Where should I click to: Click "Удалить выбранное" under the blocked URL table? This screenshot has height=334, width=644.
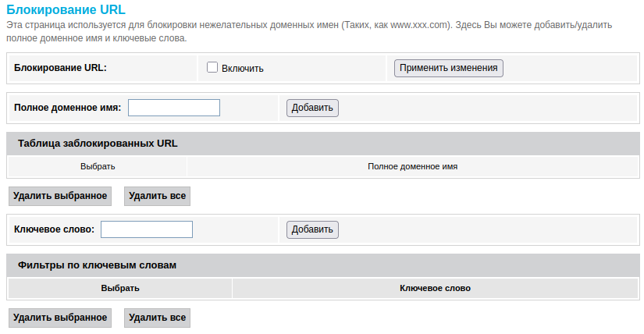(x=60, y=196)
